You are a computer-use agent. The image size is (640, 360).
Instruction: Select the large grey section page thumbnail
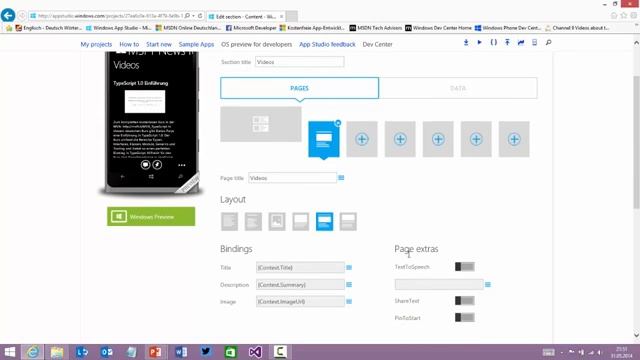261,124
